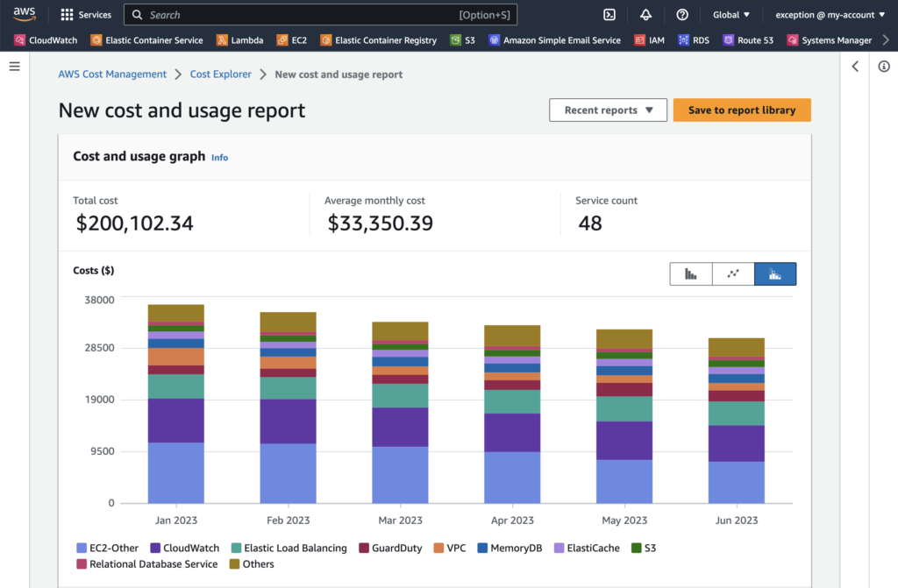Open Elastic Container Registry shortcut
The width and height of the screenshot is (898, 588).
click(379, 40)
